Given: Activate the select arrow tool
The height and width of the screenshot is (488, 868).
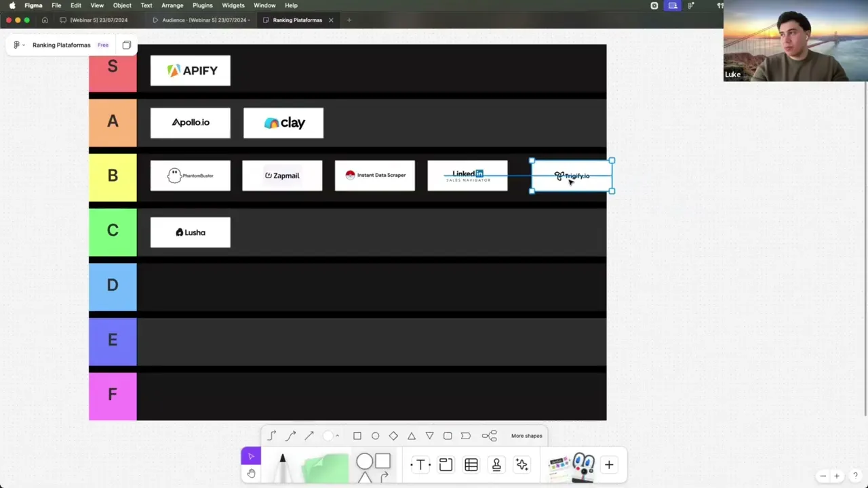Looking at the screenshot, I should pos(251,456).
